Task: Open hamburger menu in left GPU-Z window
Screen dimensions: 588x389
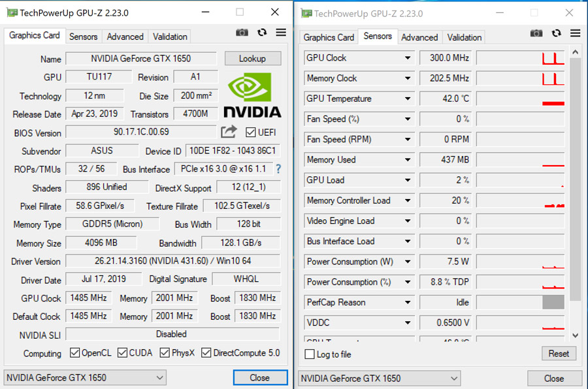Action: [281, 33]
